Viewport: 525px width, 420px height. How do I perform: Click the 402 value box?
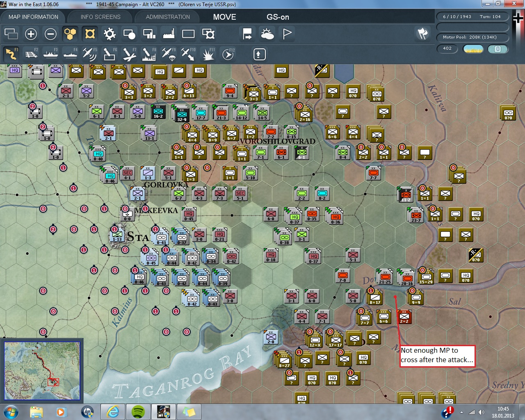447,48
